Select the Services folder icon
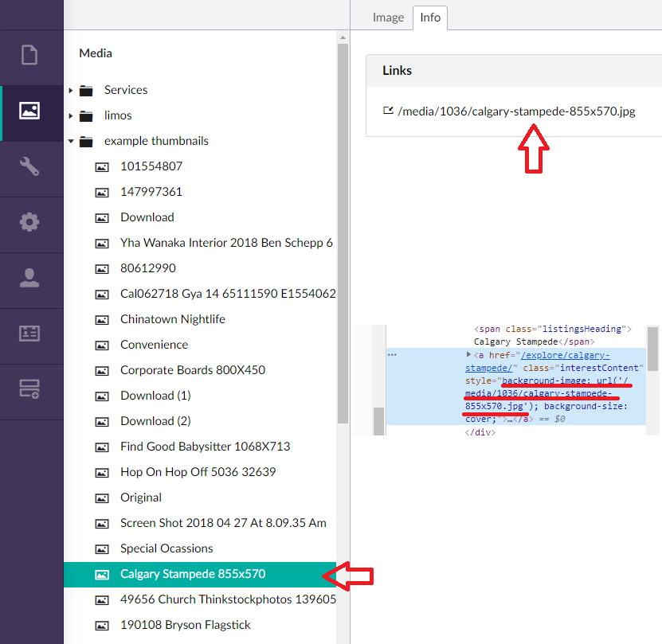Screen dimensions: 662x644 [x=86, y=90]
